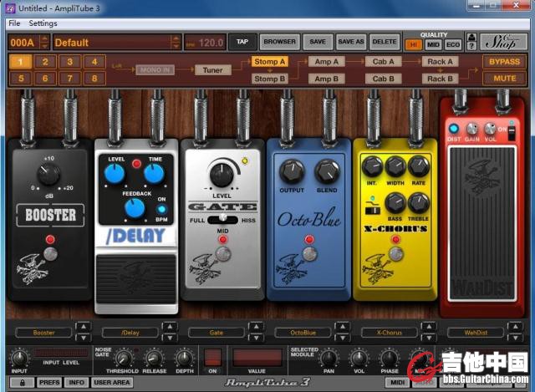Toggle the MONO IN routing button
The image size is (535, 392).
pyautogui.click(x=155, y=70)
